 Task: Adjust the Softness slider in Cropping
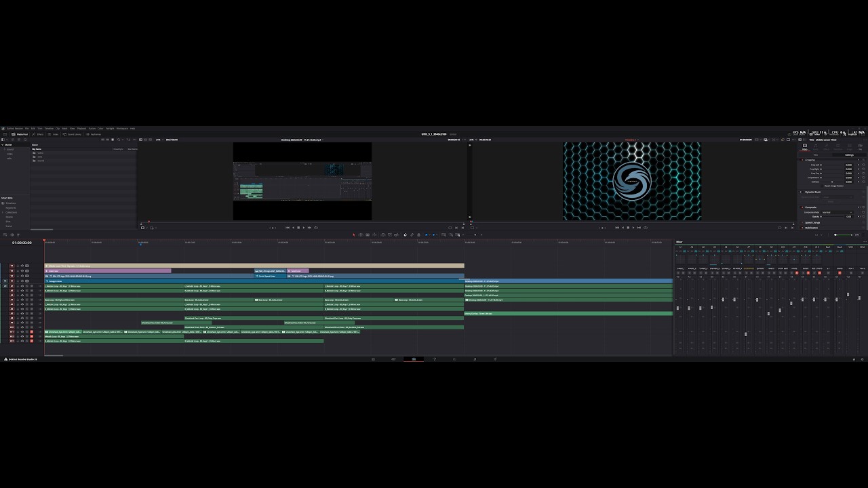point(832,182)
